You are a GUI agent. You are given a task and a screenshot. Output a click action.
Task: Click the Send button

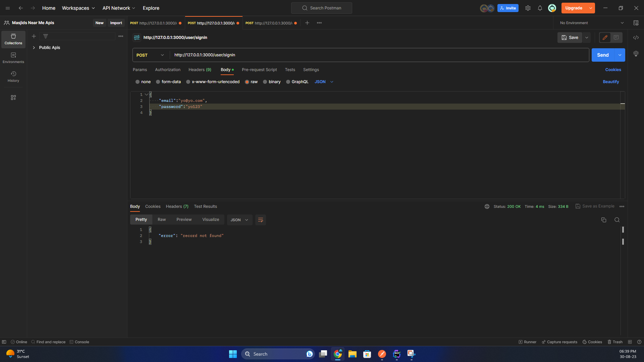pyautogui.click(x=603, y=55)
